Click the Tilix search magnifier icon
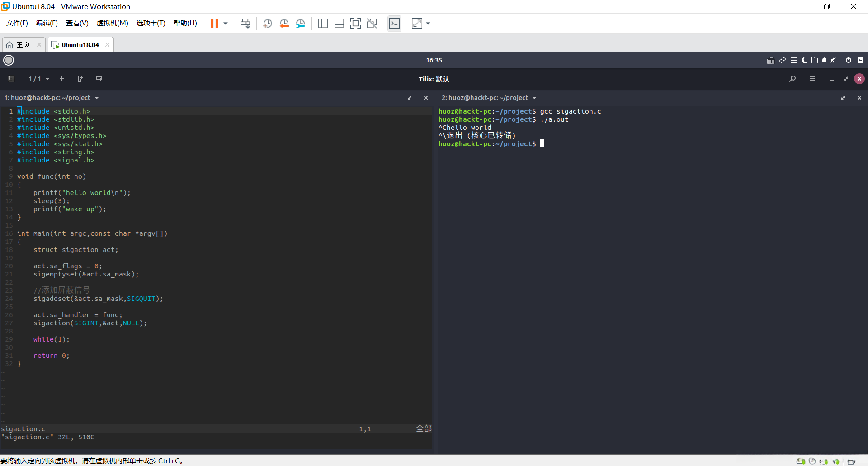This screenshot has width=868, height=466. pyautogui.click(x=793, y=79)
